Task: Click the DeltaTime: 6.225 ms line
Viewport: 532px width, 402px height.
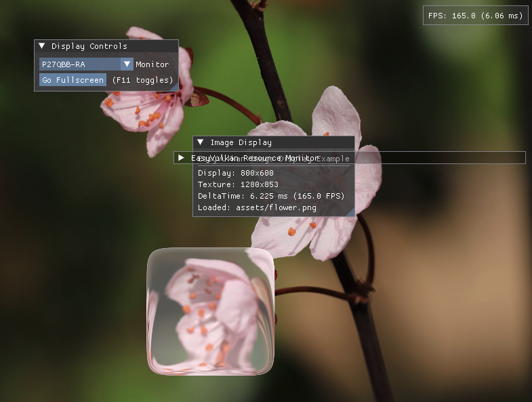Action: [x=271, y=196]
